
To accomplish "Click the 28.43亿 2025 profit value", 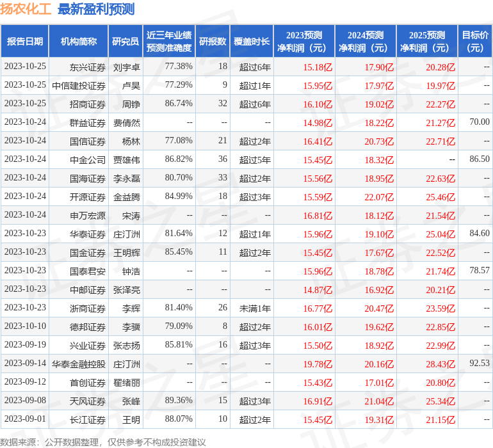I will pyautogui.click(x=440, y=364).
